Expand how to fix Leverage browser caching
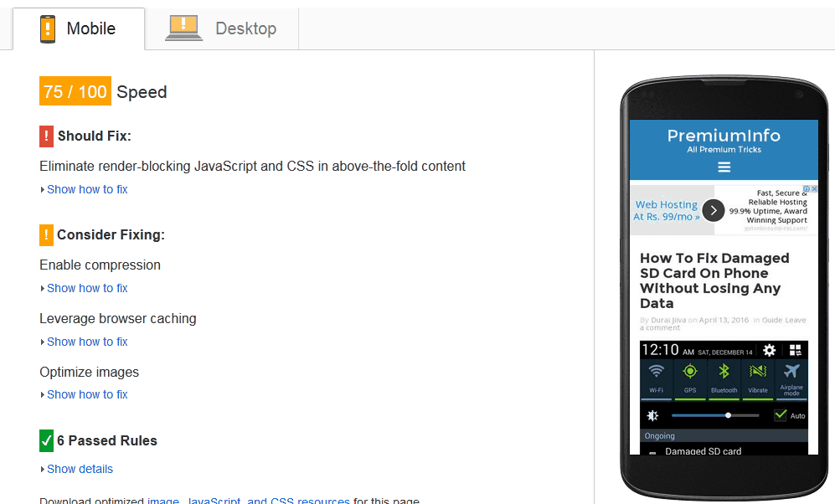 [x=87, y=342]
